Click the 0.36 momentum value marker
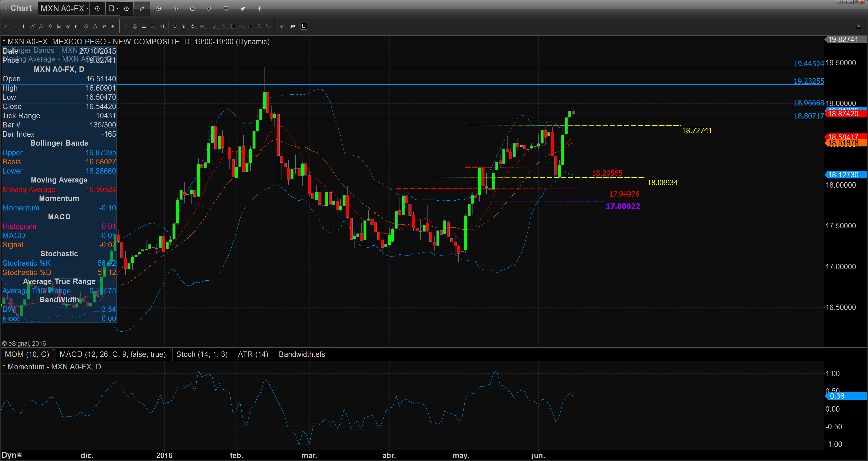 (x=846, y=396)
